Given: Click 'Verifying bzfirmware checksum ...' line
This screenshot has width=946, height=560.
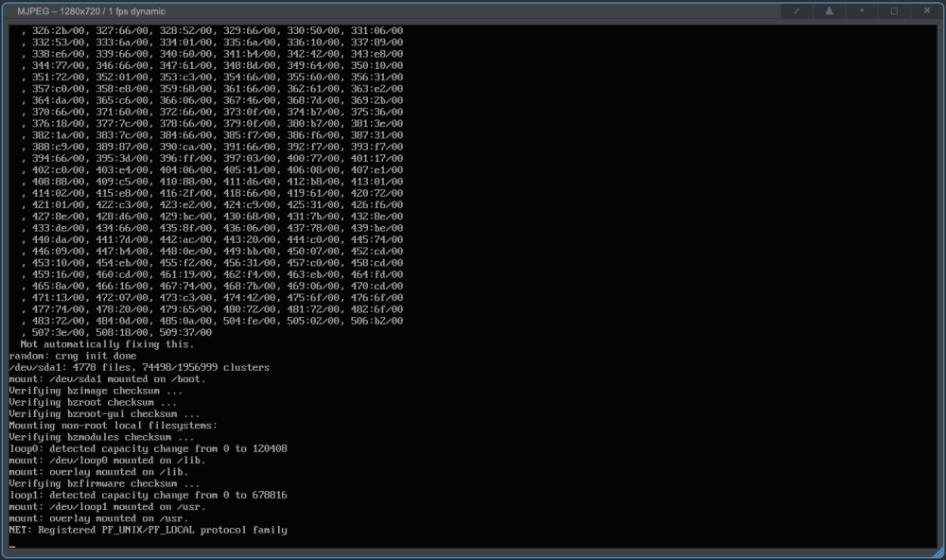Looking at the screenshot, I should pos(104,484).
